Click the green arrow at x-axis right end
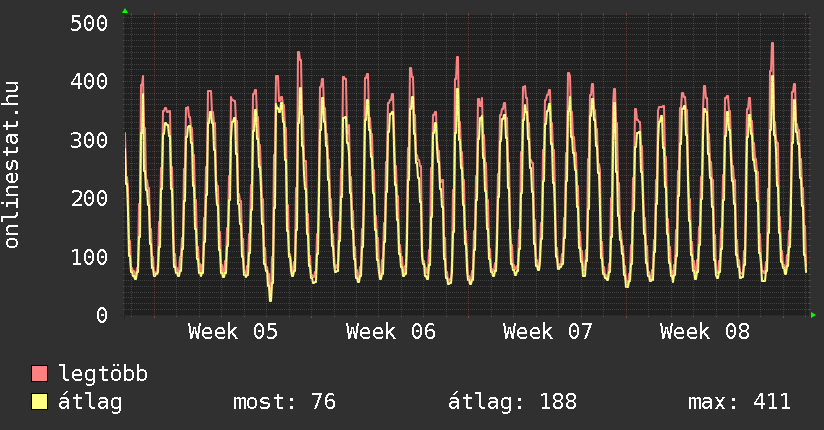Viewport: 824px width, 430px height. tap(814, 315)
